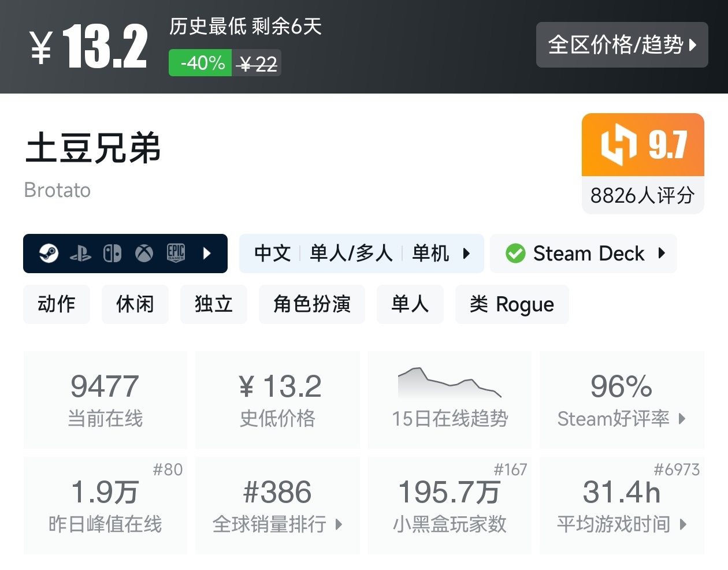Expand Steam Deck compatibility details arrow
728x570 pixels.
[x=662, y=253]
